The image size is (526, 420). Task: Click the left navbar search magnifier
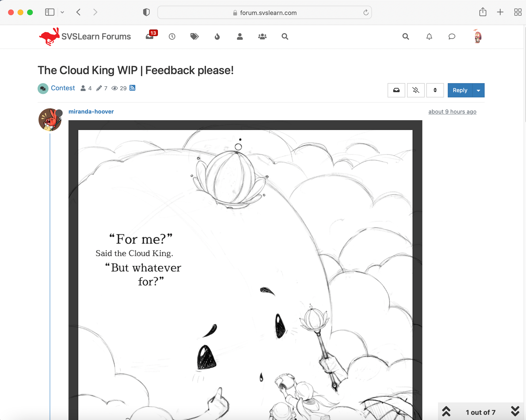tap(285, 37)
